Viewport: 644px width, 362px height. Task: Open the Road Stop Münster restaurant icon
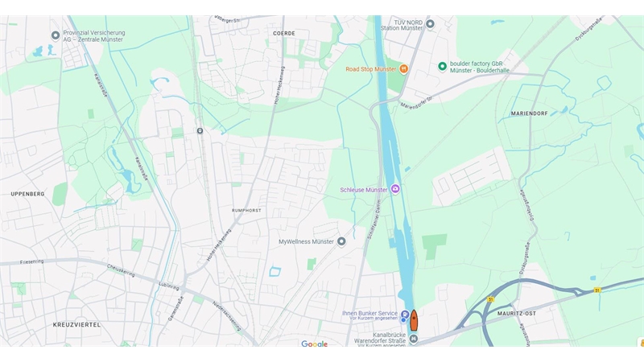click(x=404, y=69)
